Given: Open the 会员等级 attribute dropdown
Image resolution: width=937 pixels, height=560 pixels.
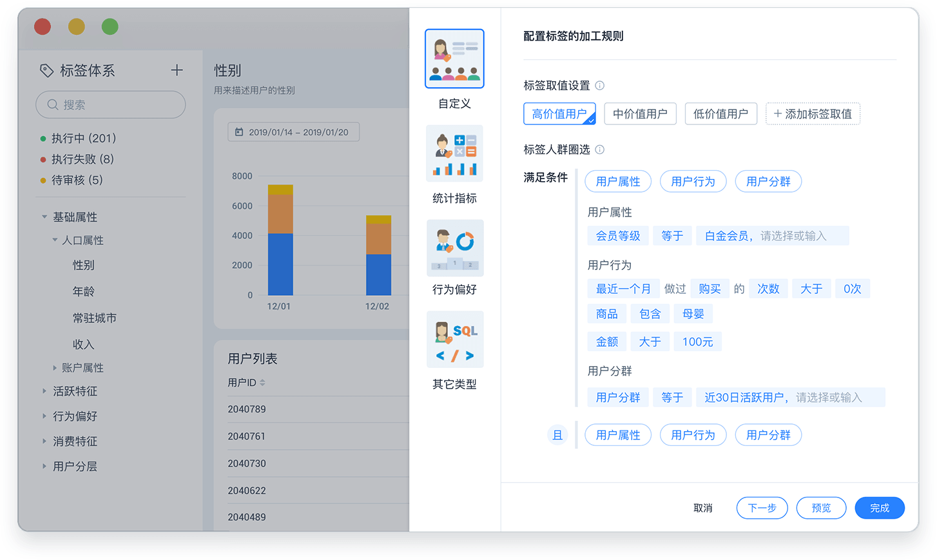Looking at the screenshot, I should pyautogui.click(x=617, y=236).
